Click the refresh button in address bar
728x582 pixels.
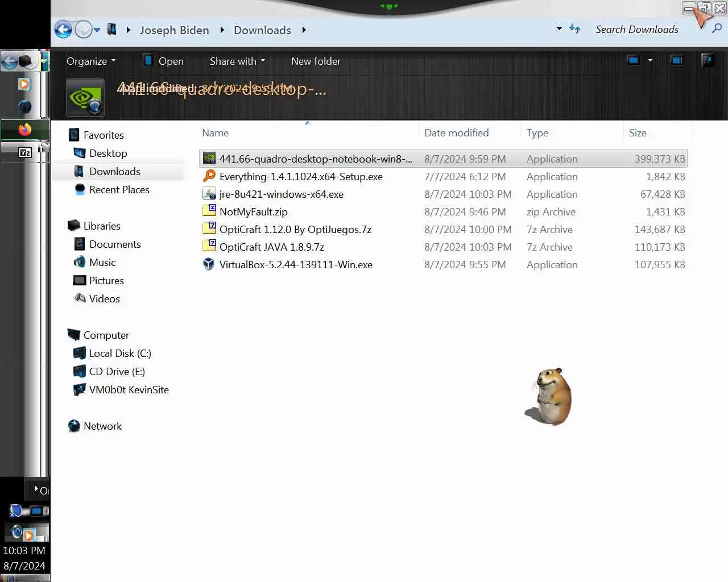click(574, 29)
